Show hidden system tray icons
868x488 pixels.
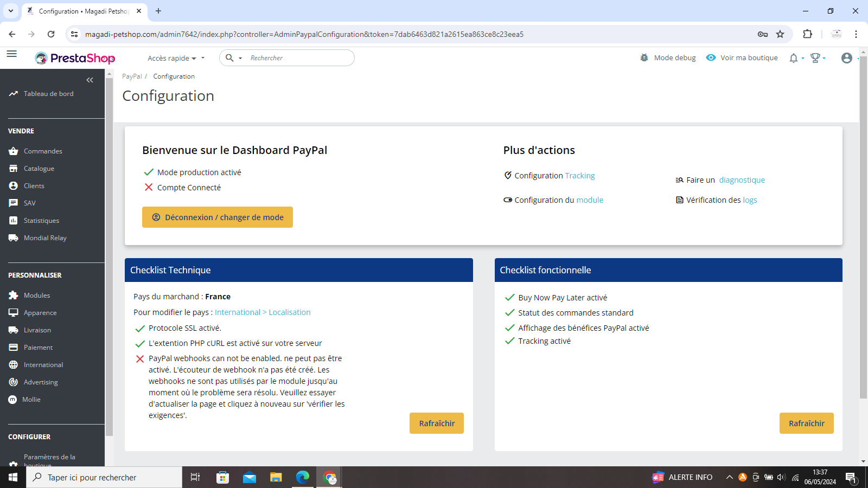point(730,477)
